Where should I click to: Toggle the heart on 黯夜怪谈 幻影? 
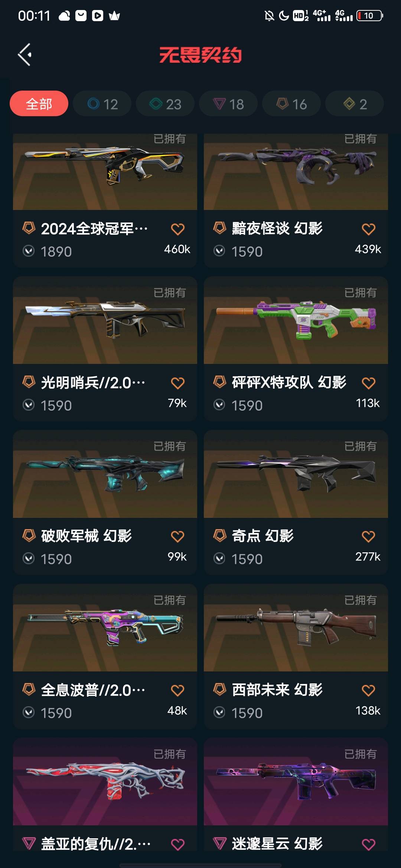368,229
